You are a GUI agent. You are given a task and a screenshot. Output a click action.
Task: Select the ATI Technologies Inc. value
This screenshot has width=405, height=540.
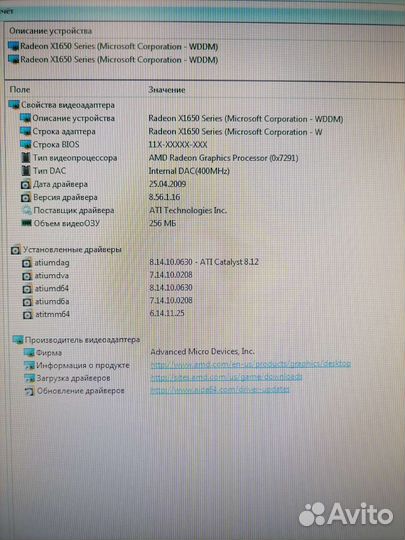(x=188, y=210)
